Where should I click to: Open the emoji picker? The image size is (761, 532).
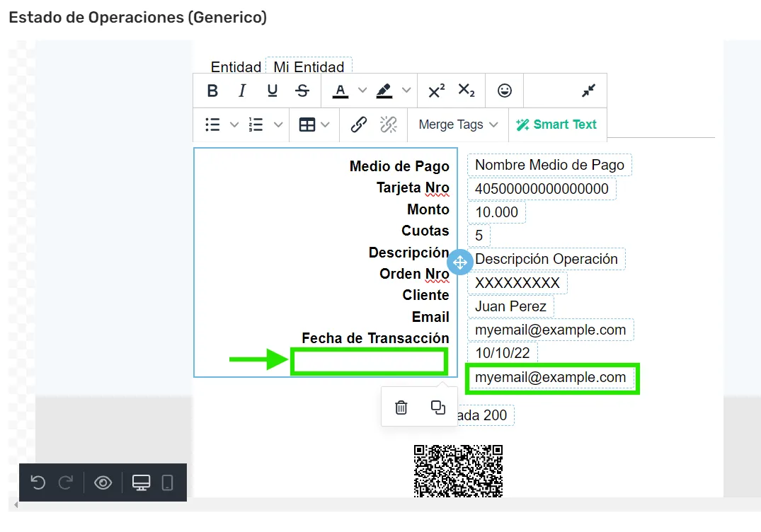tap(505, 91)
